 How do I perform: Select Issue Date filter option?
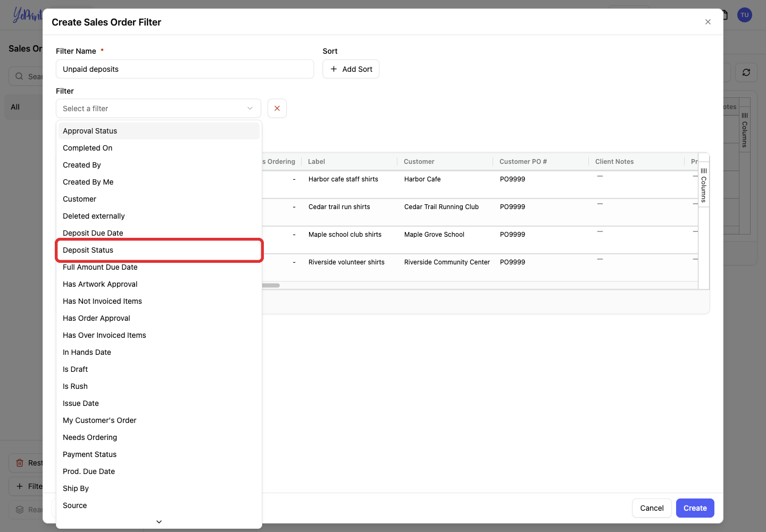pos(159,403)
